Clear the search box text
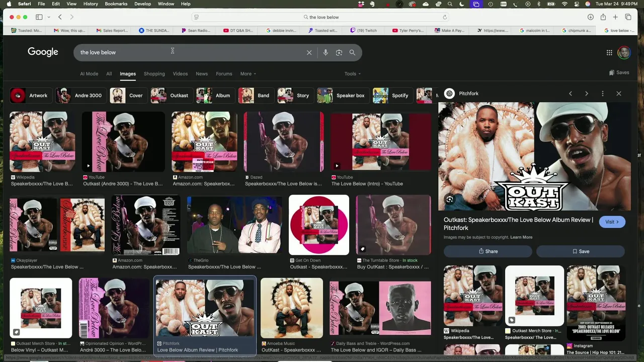This screenshot has height=362, width=644. click(309, 52)
